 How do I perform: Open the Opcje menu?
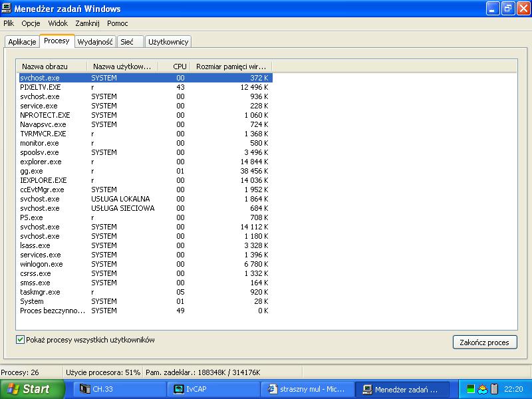[31, 23]
